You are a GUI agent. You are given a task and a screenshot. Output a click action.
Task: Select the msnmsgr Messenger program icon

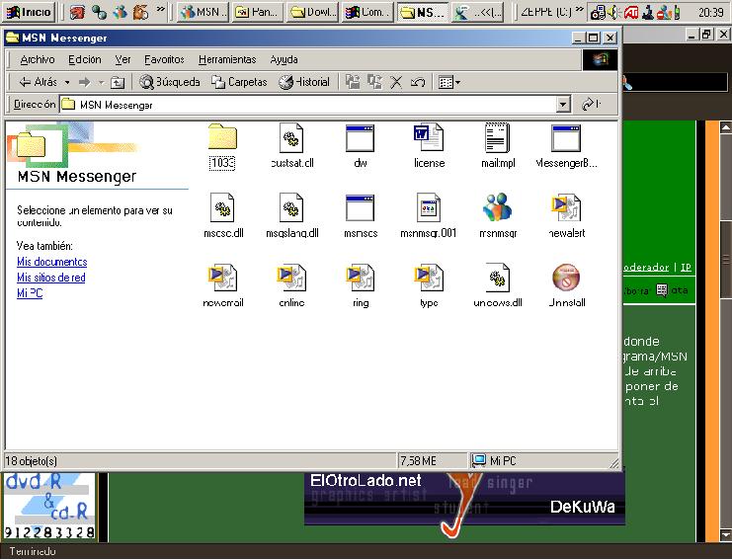[x=497, y=206]
